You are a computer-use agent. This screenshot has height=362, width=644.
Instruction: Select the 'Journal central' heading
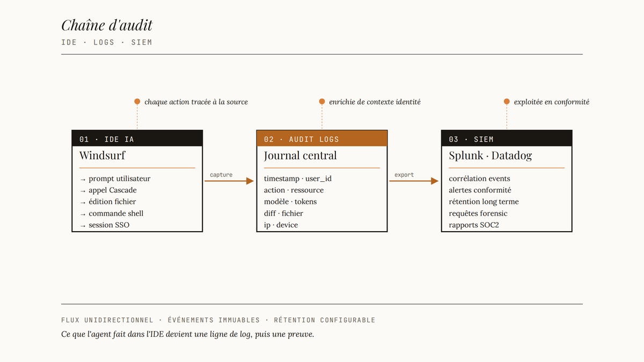click(x=301, y=156)
